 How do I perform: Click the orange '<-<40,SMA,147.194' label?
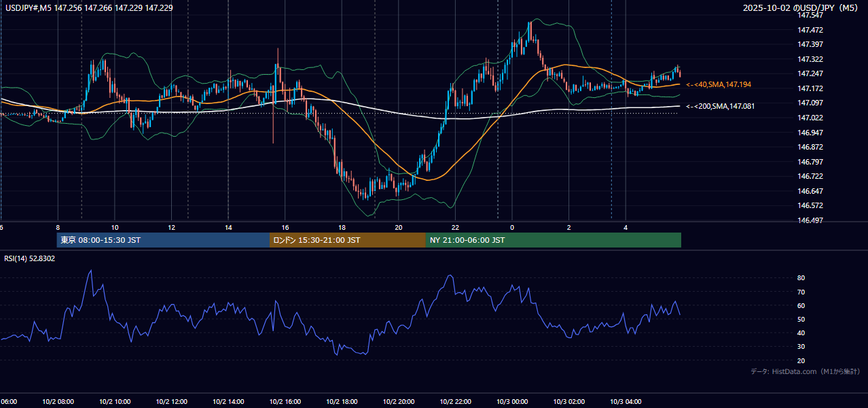[x=719, y=84]
